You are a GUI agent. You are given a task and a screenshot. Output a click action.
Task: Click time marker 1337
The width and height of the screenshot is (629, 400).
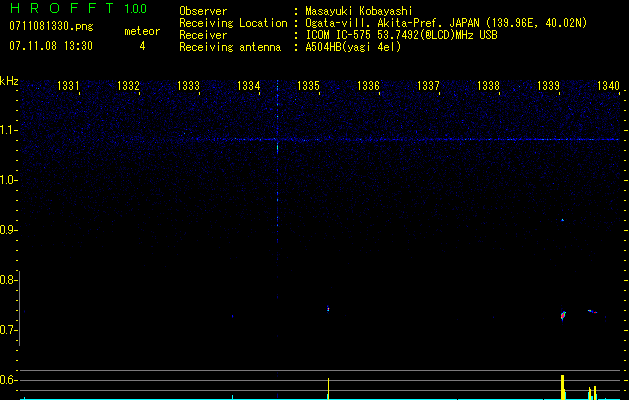point(428,85)
